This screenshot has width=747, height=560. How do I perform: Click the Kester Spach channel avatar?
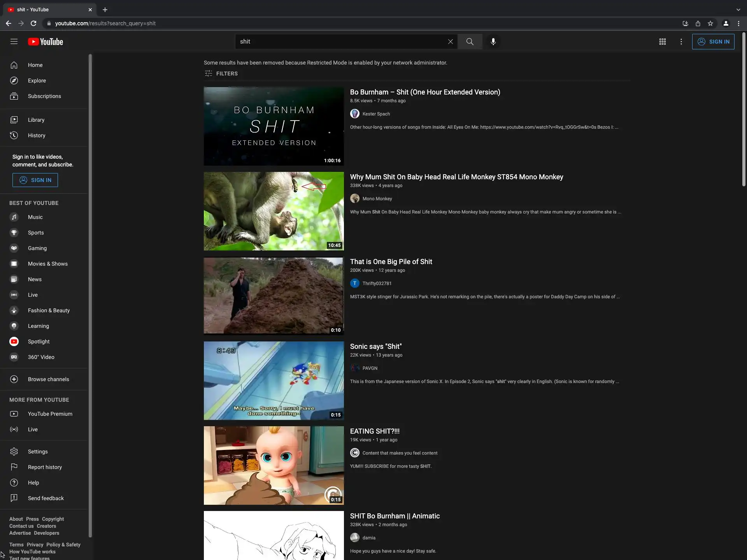coord(354,114)
